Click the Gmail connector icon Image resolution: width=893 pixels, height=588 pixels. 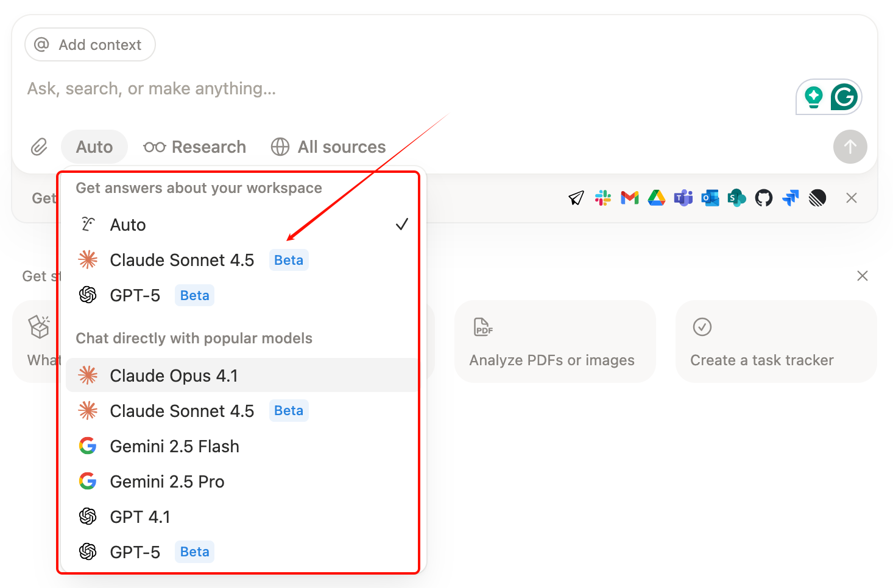(x=629, y=198)
